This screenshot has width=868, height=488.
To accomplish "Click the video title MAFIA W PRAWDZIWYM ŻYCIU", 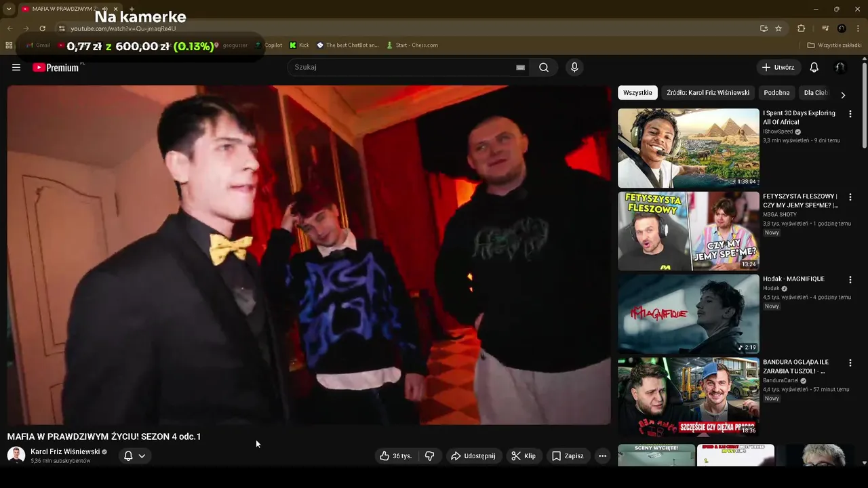I will (104, 436).
